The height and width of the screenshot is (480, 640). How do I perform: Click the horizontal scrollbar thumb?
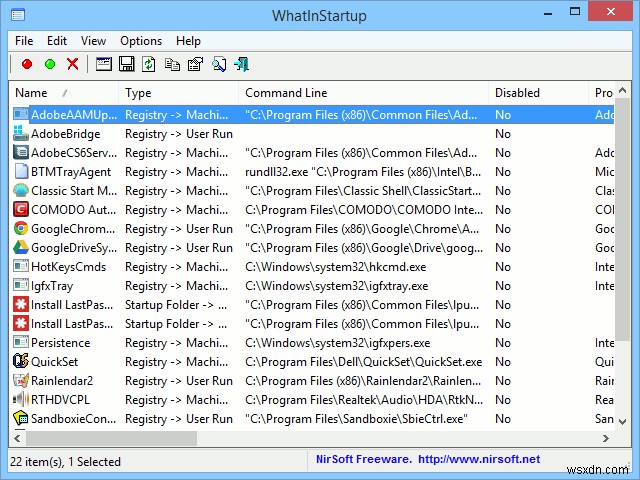(x=111, y=438)
